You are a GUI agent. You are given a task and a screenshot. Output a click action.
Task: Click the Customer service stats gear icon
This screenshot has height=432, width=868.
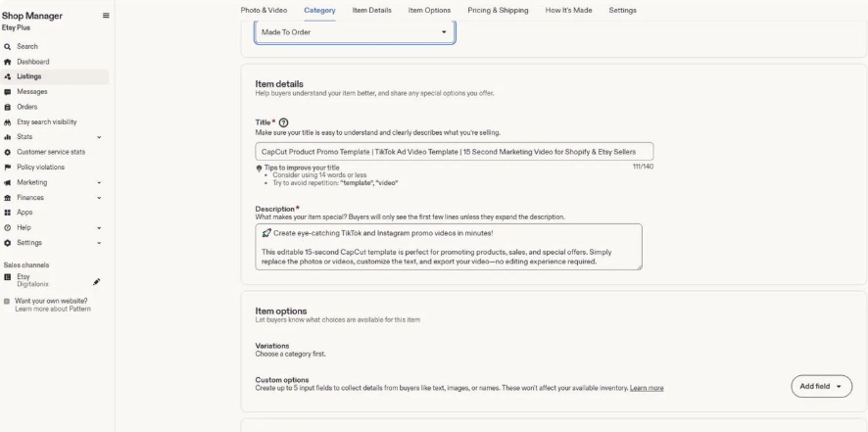7,152
